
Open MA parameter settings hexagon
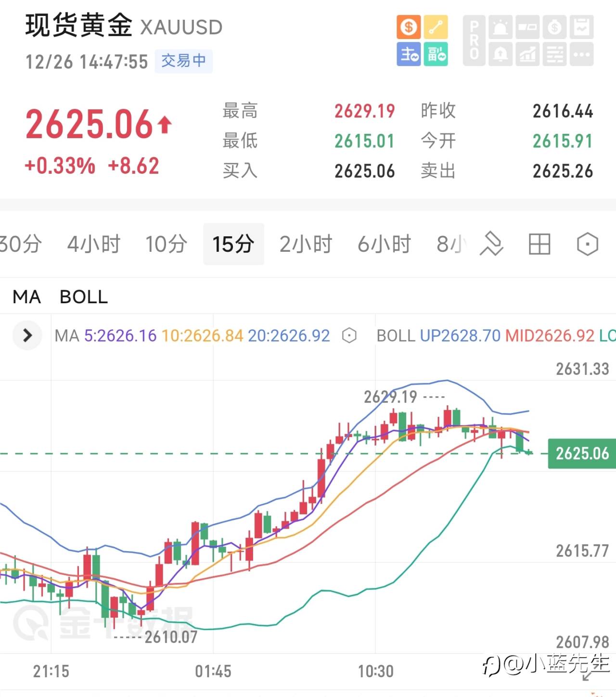pos(349,336)
